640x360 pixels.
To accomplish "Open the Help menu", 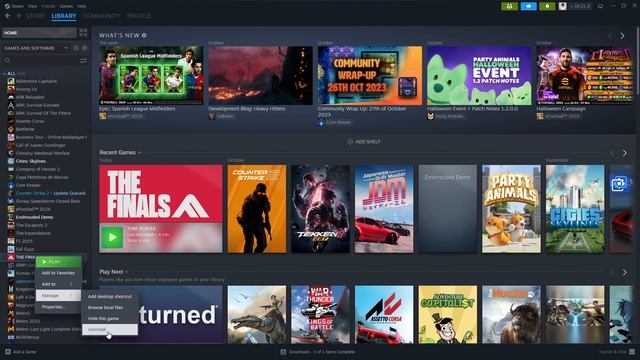I will pyautogui.click(x=82, y=6).
